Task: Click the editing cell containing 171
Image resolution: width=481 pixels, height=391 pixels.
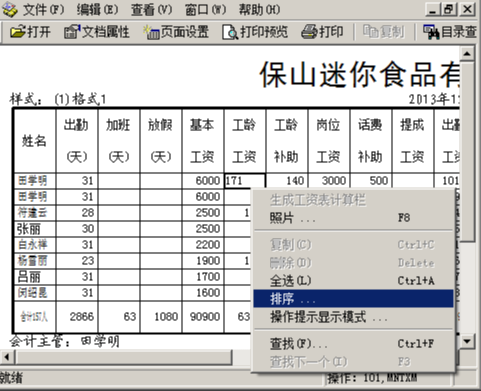Action: (245, 181)
